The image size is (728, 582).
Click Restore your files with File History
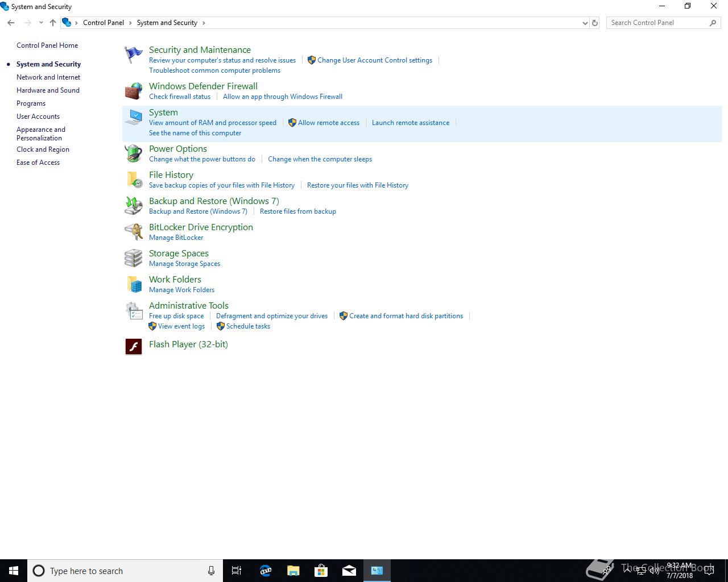click(x=358, y=185)
